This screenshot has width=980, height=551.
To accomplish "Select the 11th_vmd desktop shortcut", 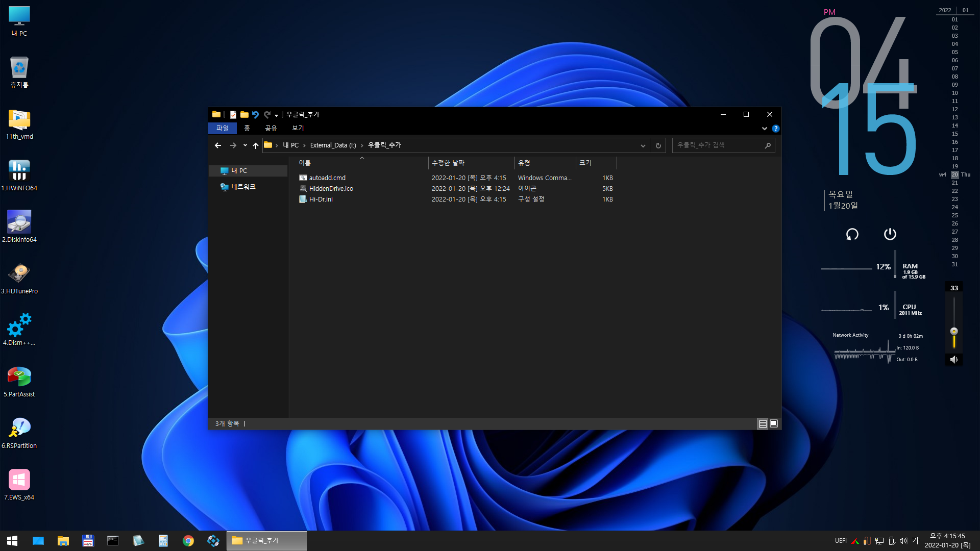I will click(x=19, y=124).
